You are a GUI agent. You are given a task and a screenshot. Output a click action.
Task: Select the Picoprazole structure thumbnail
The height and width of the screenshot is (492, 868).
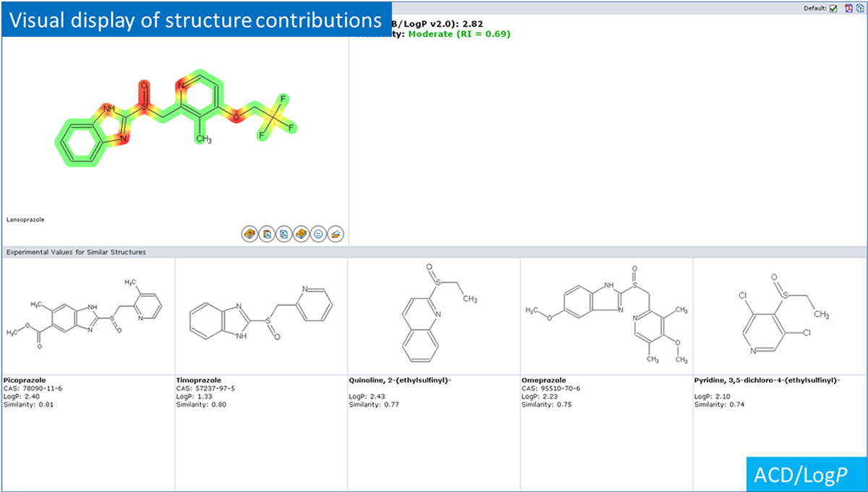pos(88,316)
